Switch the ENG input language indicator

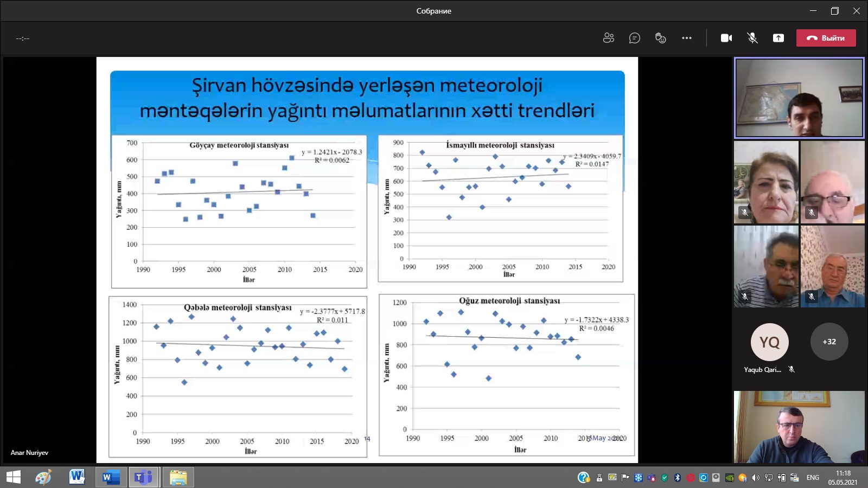tap(813, 478)
